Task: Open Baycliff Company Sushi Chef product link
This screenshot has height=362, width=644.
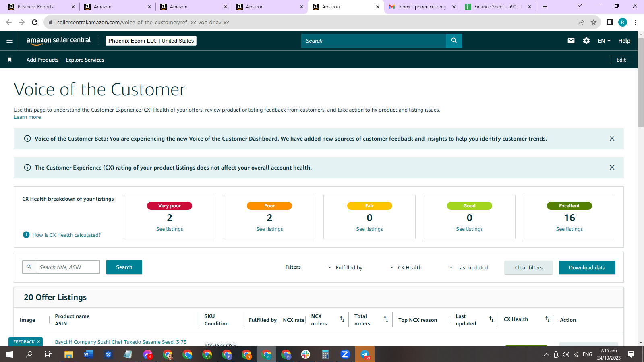Action: pyautogui.click(x=121, y=342)
